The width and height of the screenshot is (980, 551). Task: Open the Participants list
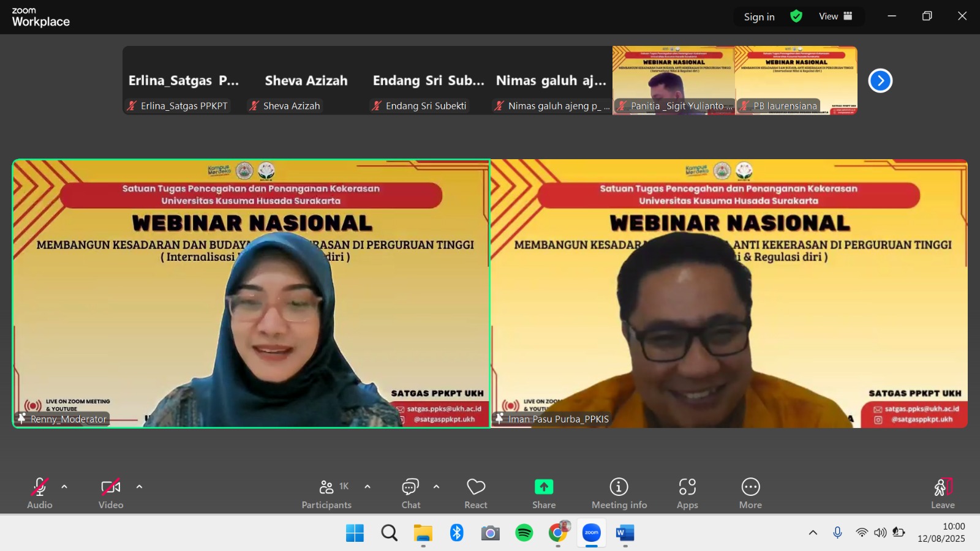click(x=327, y=493)
